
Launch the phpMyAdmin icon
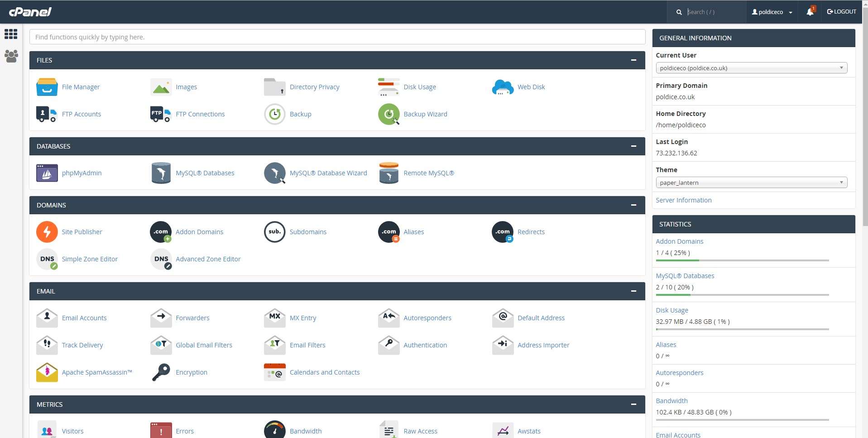[47, 173]
